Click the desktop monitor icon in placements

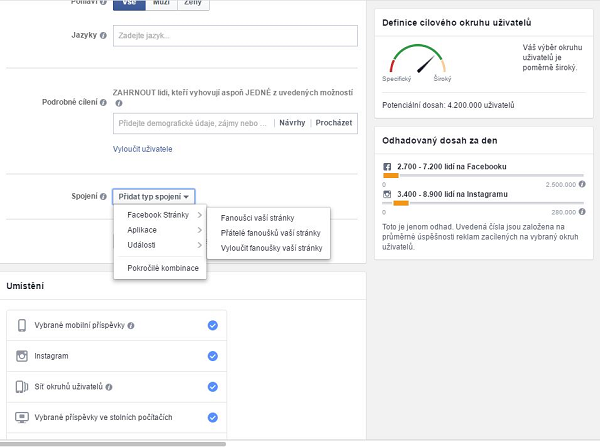click(22, 417)
